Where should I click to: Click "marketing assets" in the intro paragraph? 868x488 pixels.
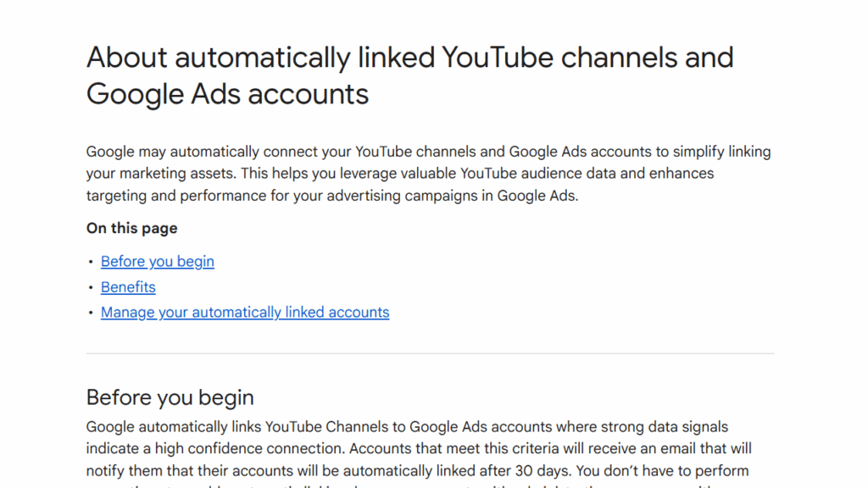click(175, 174)
